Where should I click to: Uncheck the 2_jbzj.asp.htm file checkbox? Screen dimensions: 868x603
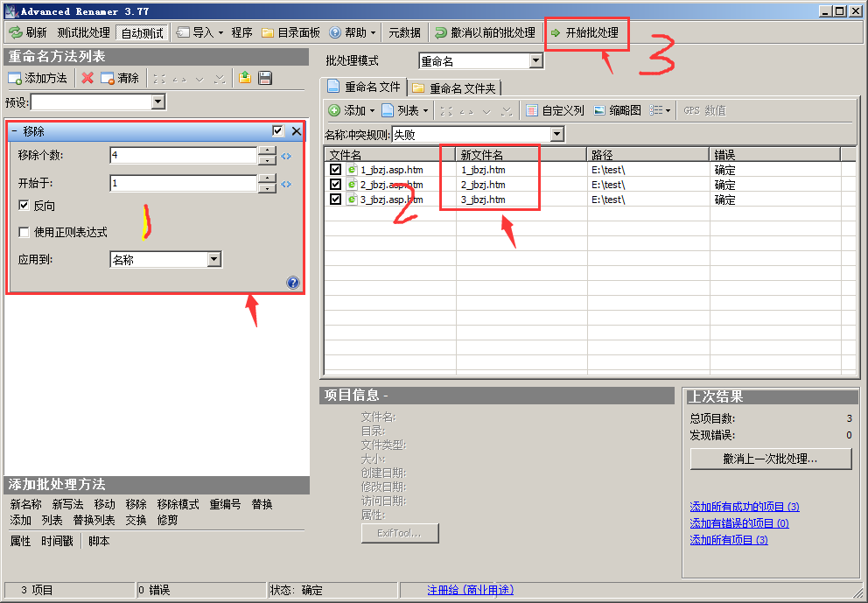[x=335, y=185]
